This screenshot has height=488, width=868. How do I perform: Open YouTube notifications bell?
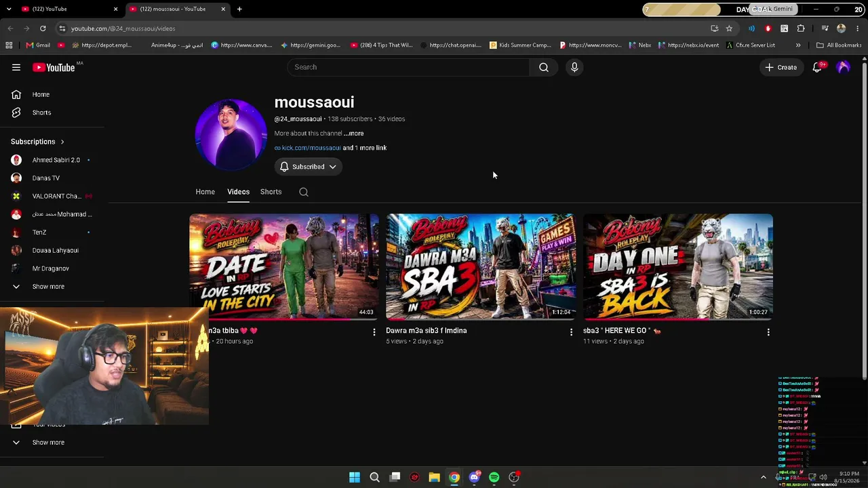817,67
